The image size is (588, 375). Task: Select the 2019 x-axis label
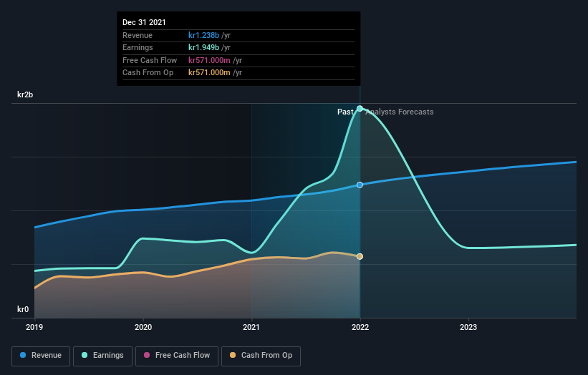34,327
